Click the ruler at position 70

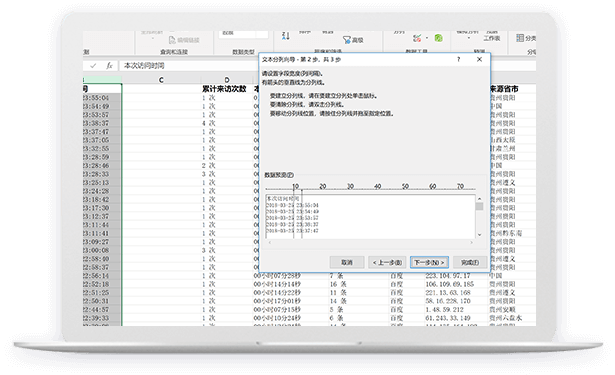[460, 186]
